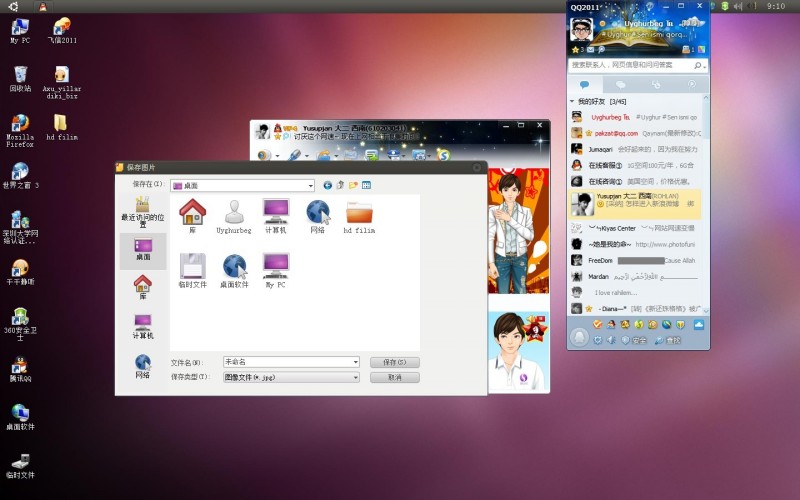Open contact Jumaqari in QQ list
Screen dimensions: 800x500
tap(635, 149)
